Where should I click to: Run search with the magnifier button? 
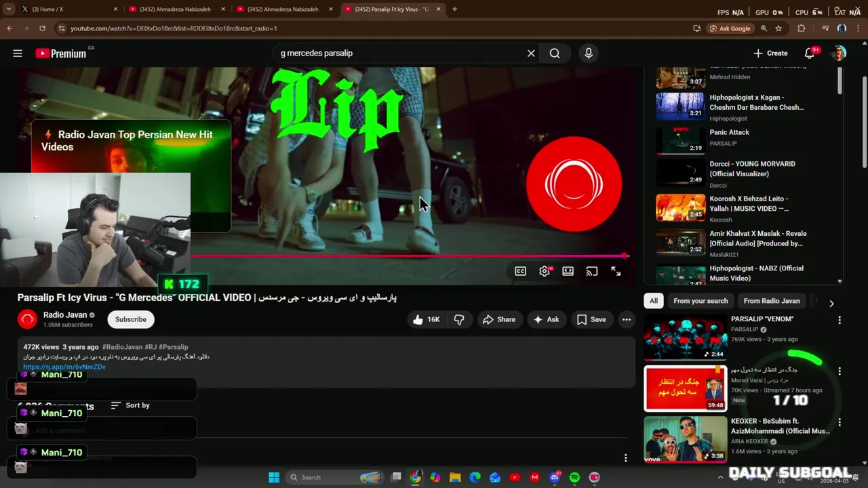tap(555, 53)
